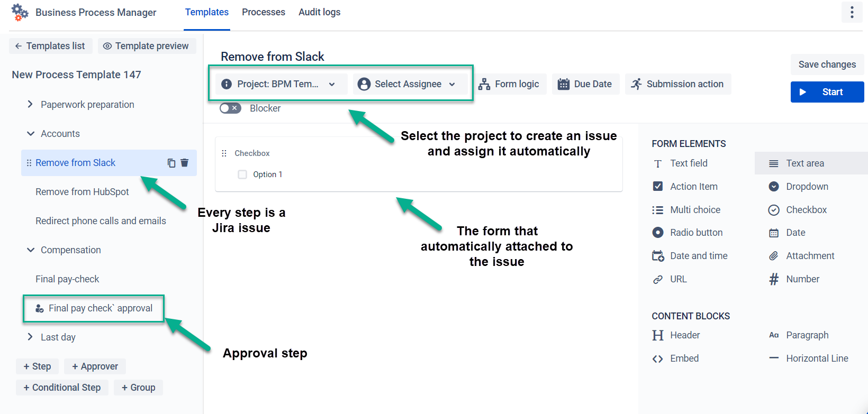Viewport: 868px width, 414px height.
Task: Grab the Remove from Slack drag handle
Action: [29, 163]
